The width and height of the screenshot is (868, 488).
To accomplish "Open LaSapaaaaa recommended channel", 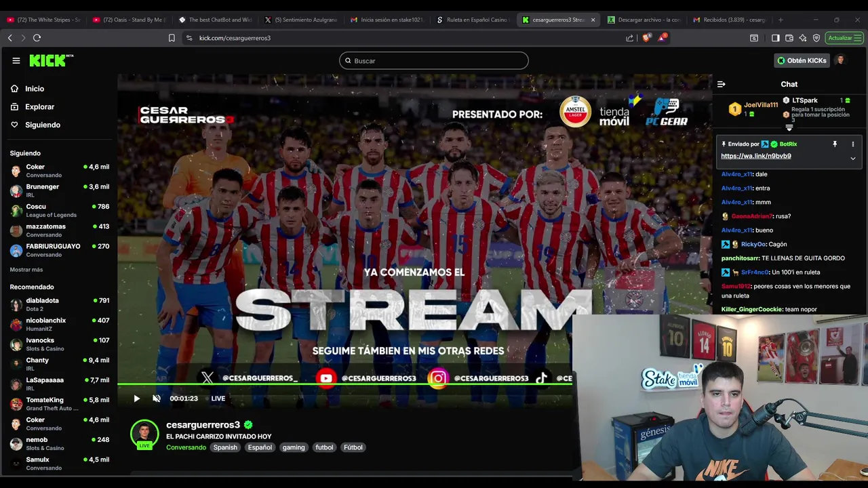I will (60, 384).
